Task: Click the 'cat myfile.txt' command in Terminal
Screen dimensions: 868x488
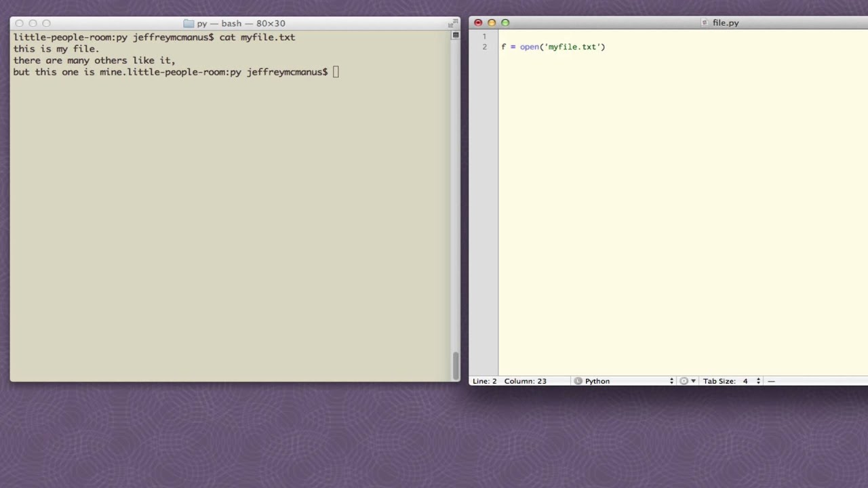Action: 257,37
